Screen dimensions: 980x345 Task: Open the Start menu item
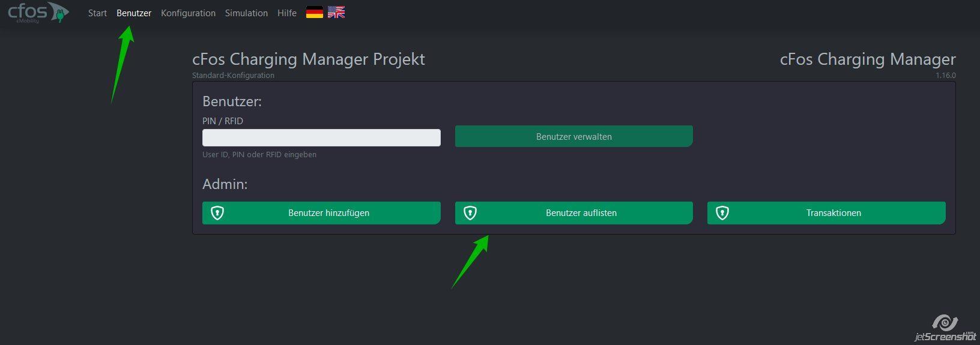(97, 13)
